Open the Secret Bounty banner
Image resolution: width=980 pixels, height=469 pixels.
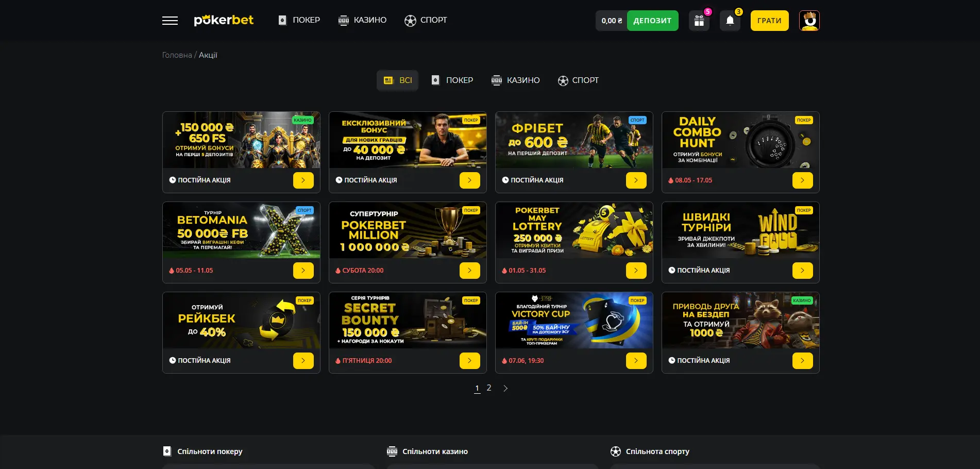click(408, 320)
